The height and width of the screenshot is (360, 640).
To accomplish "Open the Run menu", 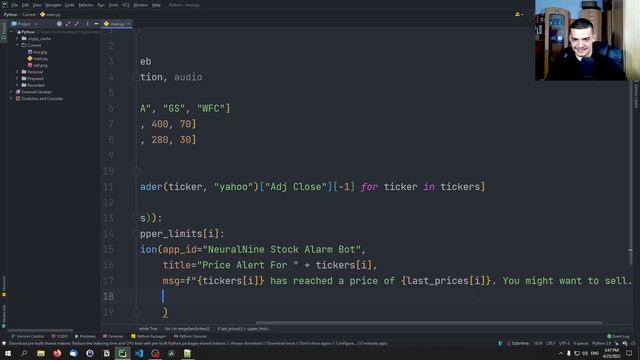I will [x=101, y=5].
